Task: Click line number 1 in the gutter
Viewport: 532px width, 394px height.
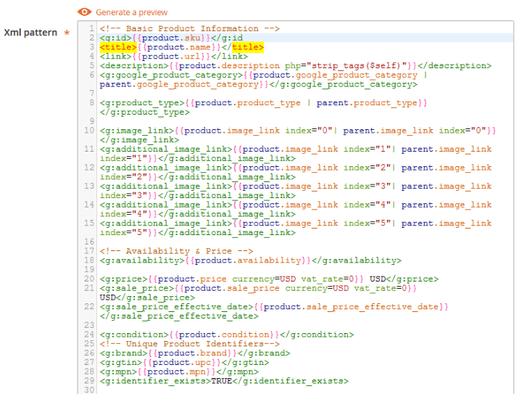Action: click(91, 28)
